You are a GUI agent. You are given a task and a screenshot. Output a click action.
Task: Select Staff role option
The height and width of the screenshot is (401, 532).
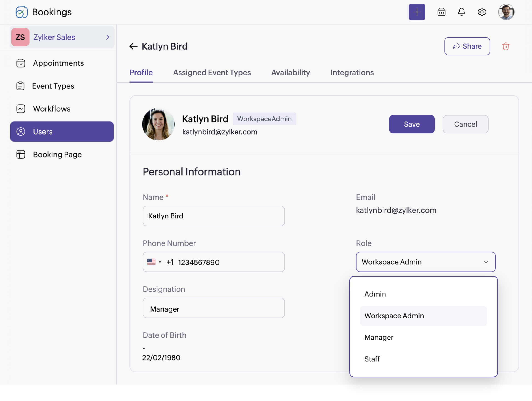click(372, 359)
